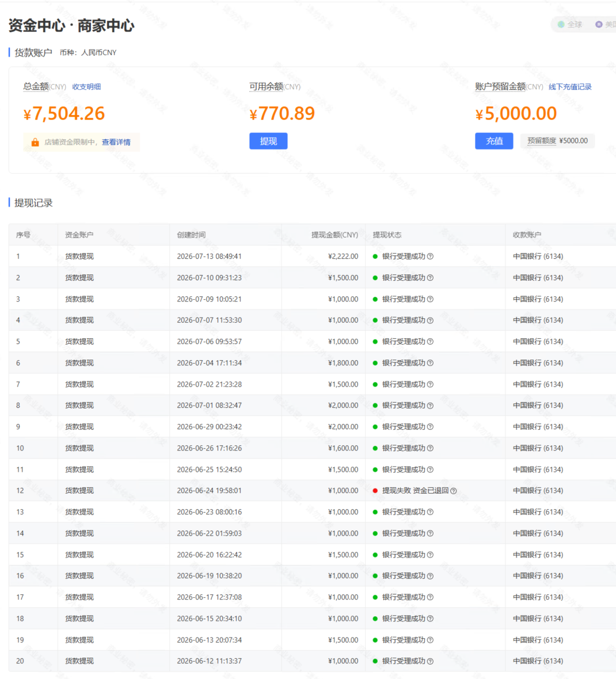Click the ¥770.89 available balance
Image resolution: width=616 pixels, height=679 pixels.
tap(282, 113)
